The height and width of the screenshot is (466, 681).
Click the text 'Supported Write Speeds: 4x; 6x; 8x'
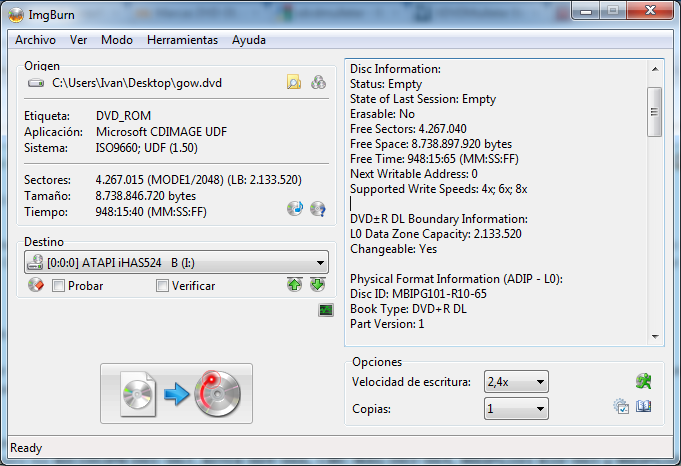(439, 189)
